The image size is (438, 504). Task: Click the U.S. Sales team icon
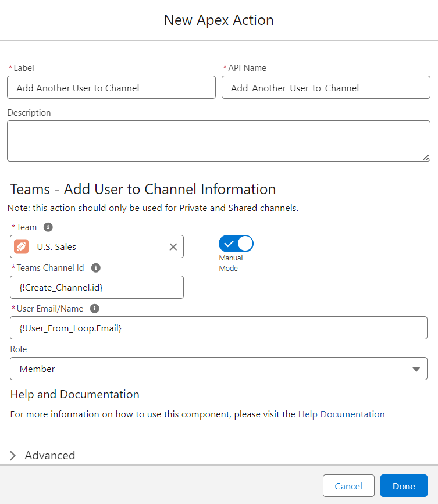click(x=21, y=246)
